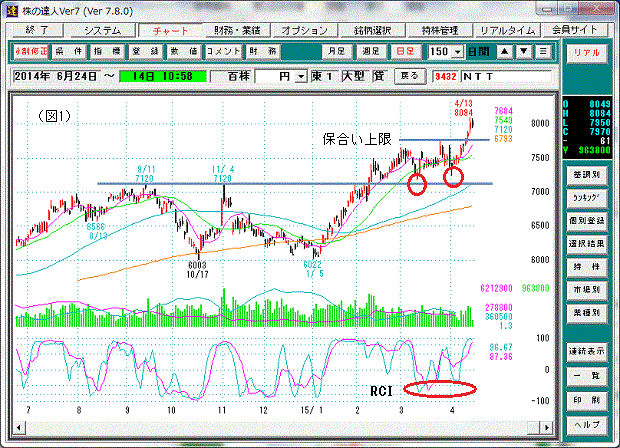The width and height of the screenshot is (620, 448).
Task: Open the システム menu
Action: tap(102, 30)
